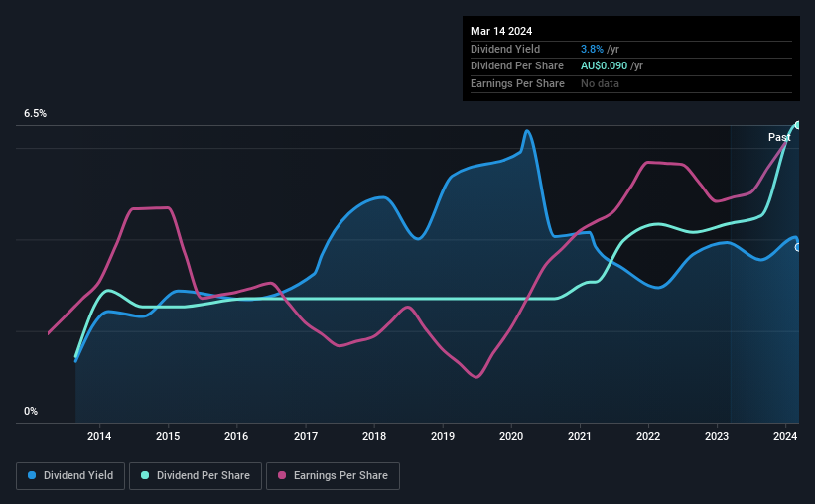Toggle the Earnings Per Share legend button
815x504 pixels.
click(333, 475)
